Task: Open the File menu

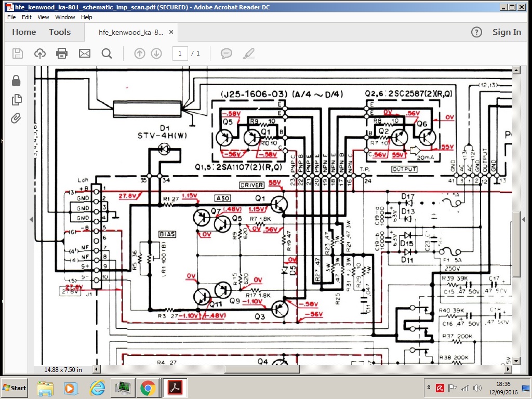Action: (11, 17)
